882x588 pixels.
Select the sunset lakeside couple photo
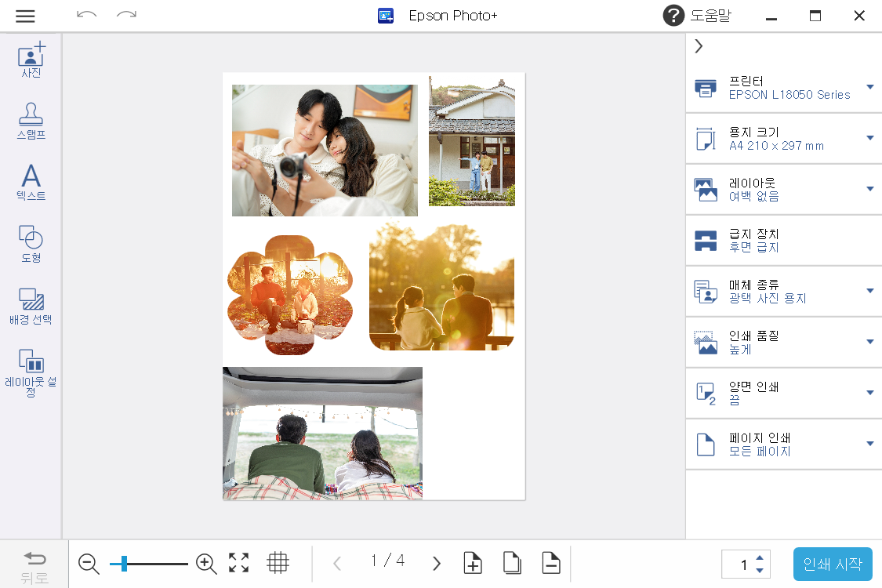pos(441,286)
